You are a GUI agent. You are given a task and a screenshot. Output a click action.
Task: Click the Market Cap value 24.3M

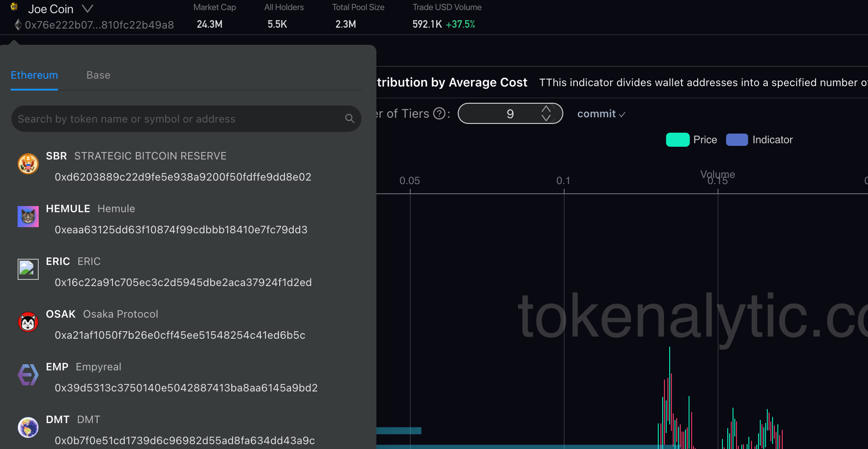coord(210,24)
